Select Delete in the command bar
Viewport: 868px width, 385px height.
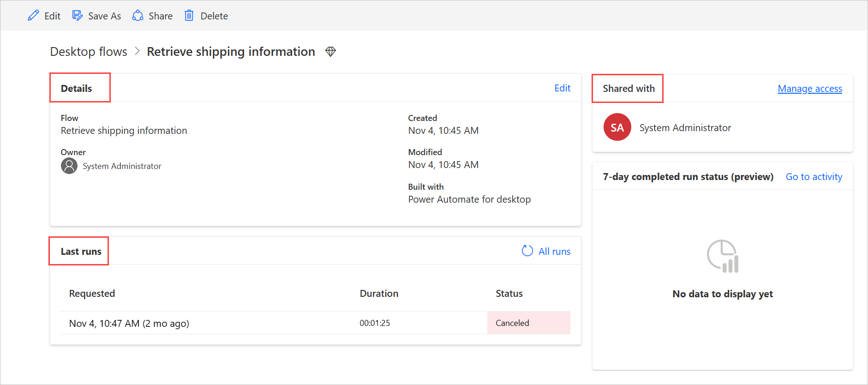tap(214, 16)
